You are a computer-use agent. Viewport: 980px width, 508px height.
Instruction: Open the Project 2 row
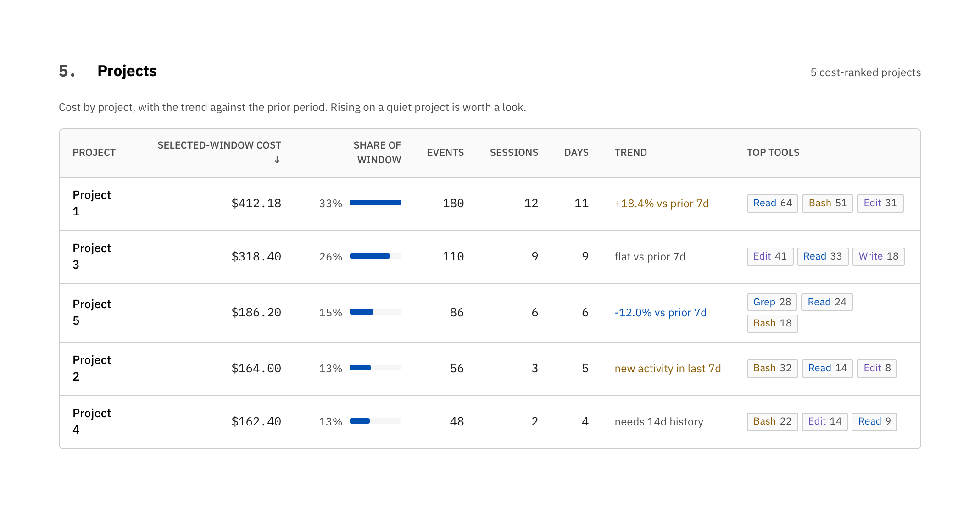pyautogui.click(x=490, y=369)
